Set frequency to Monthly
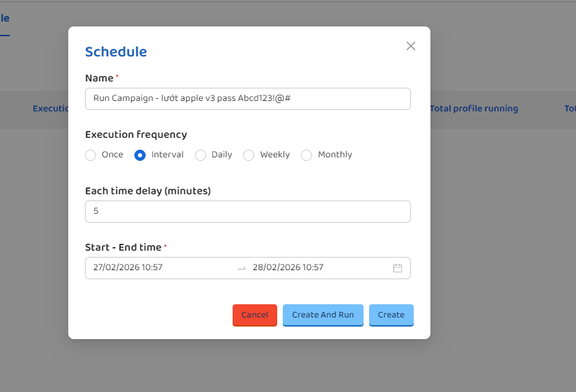 click(x=306, y=155)
